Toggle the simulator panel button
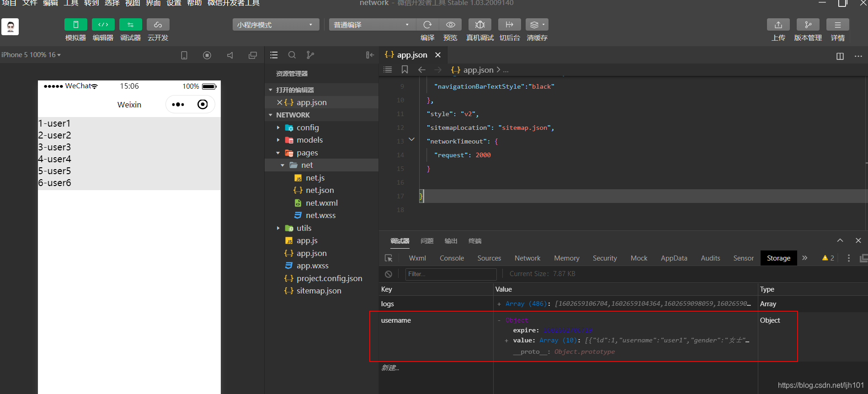868x394 pixels. click(x=75, y=24)
